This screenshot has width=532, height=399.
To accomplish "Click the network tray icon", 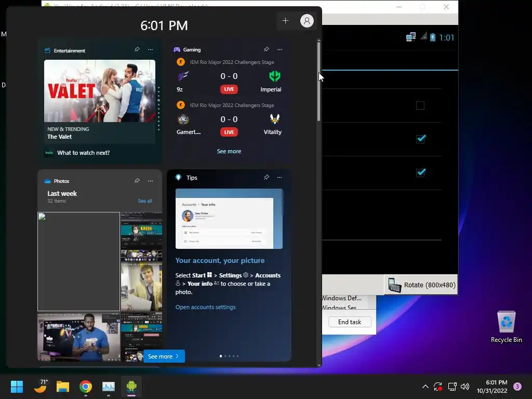I will (452, 387).
